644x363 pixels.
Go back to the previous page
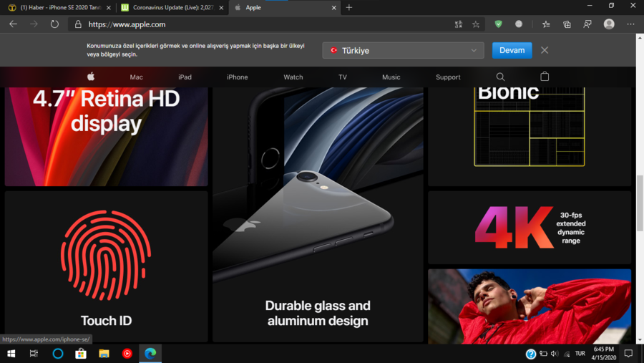(x=13, y=24)
